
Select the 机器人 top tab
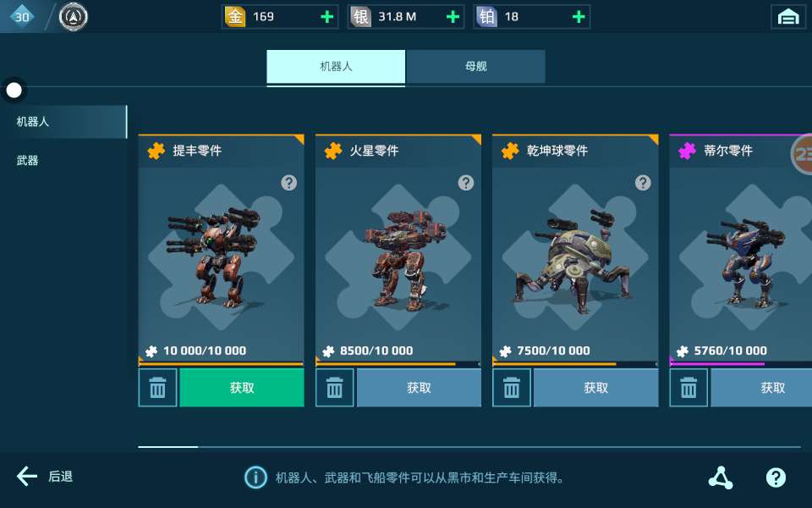point(336,66)
